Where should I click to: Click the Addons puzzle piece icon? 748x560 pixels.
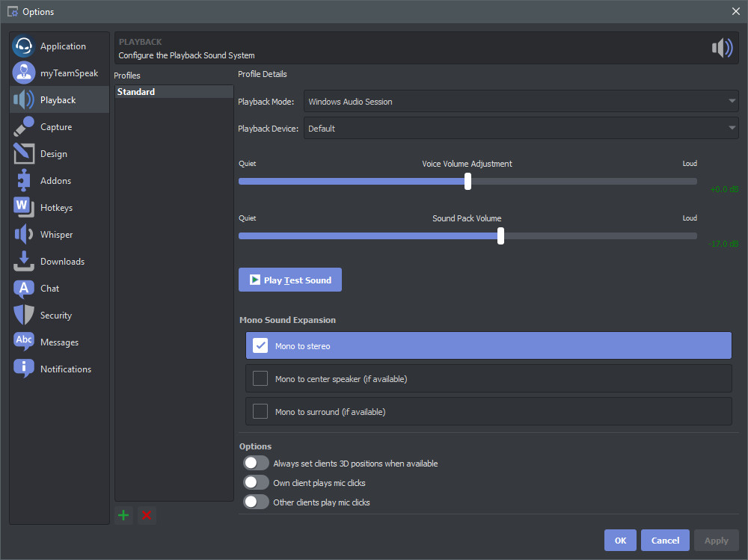[x=23, y=180]
